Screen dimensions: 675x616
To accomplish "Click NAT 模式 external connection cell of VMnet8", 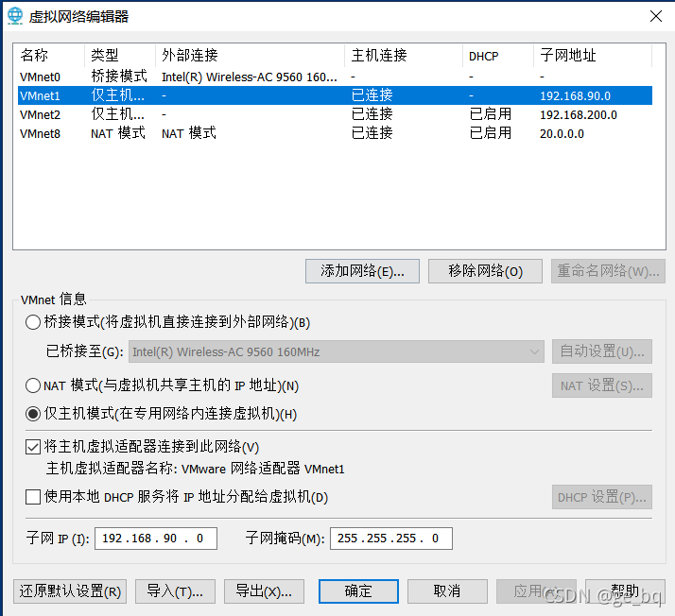I will pos(188,133).
